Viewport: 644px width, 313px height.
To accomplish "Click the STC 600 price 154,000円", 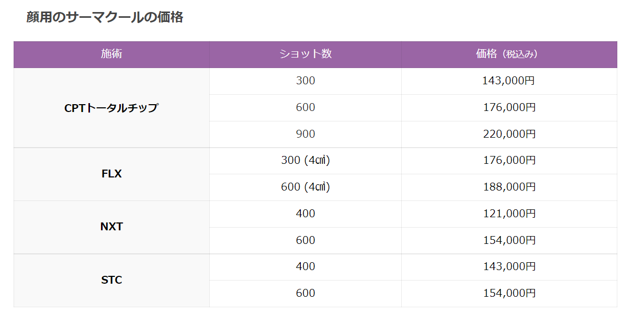I will [x=509, y=294].
